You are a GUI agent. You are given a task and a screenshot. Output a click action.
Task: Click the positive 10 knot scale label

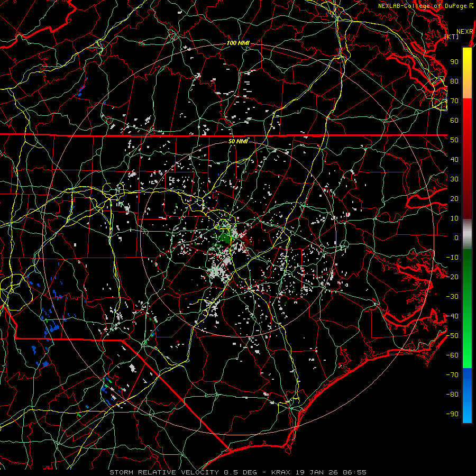[x=454, y=218]
